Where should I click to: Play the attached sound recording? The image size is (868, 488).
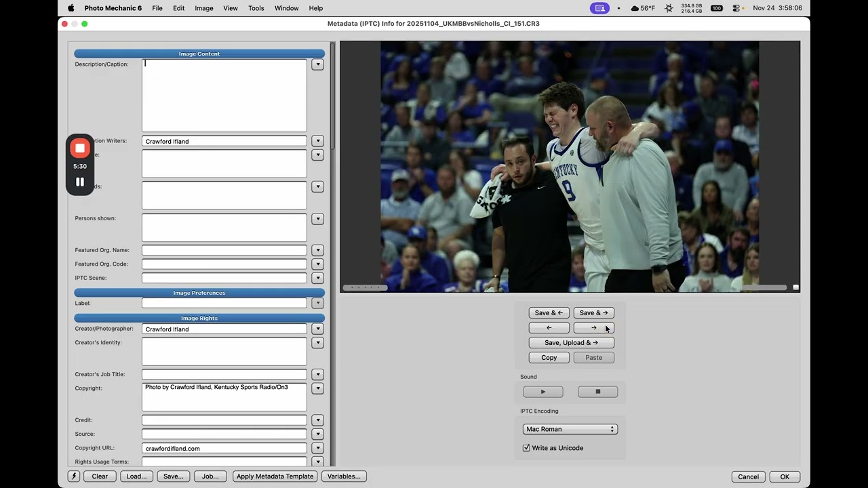543,392
